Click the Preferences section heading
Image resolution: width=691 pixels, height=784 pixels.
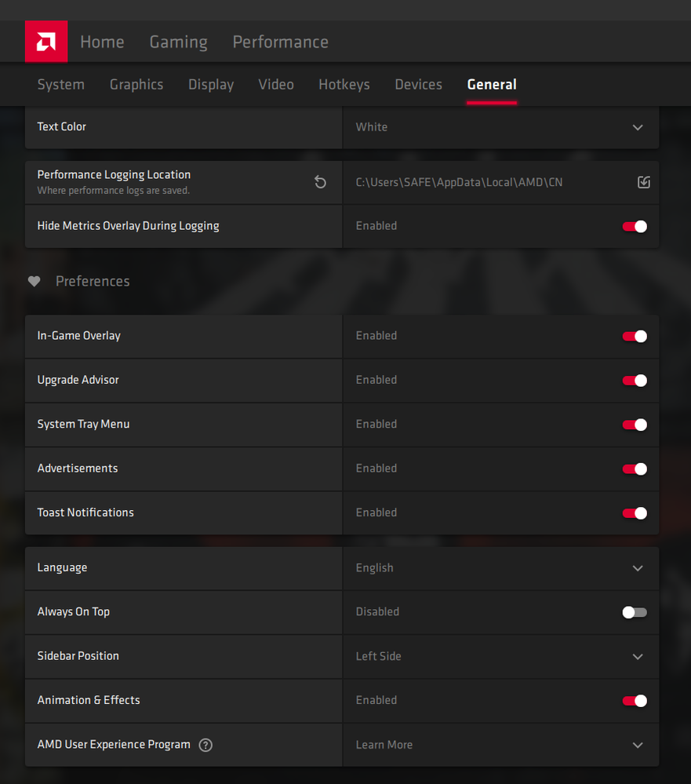tap(93, 282)
